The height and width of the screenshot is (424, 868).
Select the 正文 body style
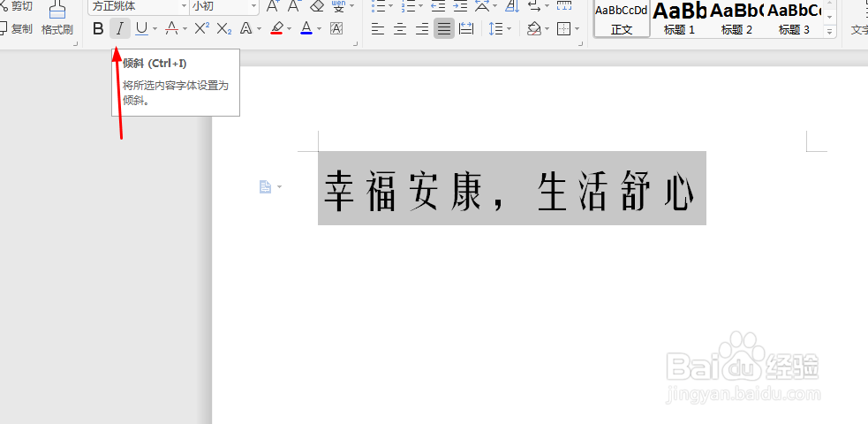click(622, 19)
